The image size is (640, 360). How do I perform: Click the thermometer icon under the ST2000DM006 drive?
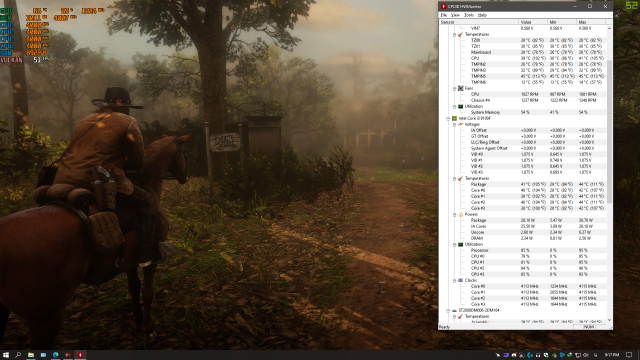tap(460, 316)
